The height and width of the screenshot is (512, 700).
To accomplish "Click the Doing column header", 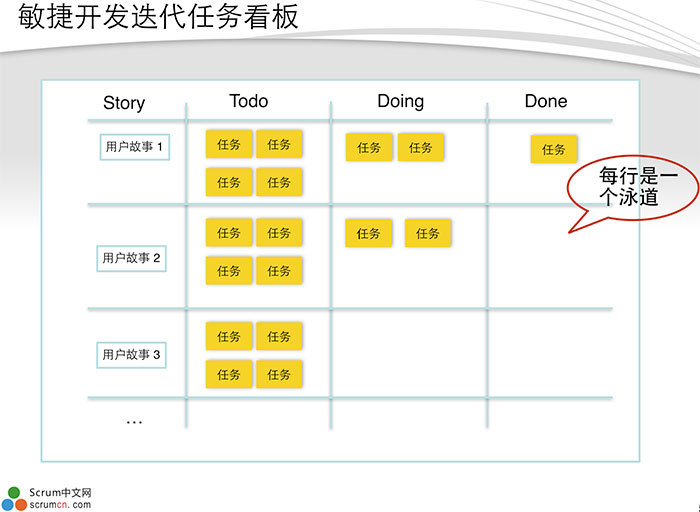I will [x=400, y=101].
